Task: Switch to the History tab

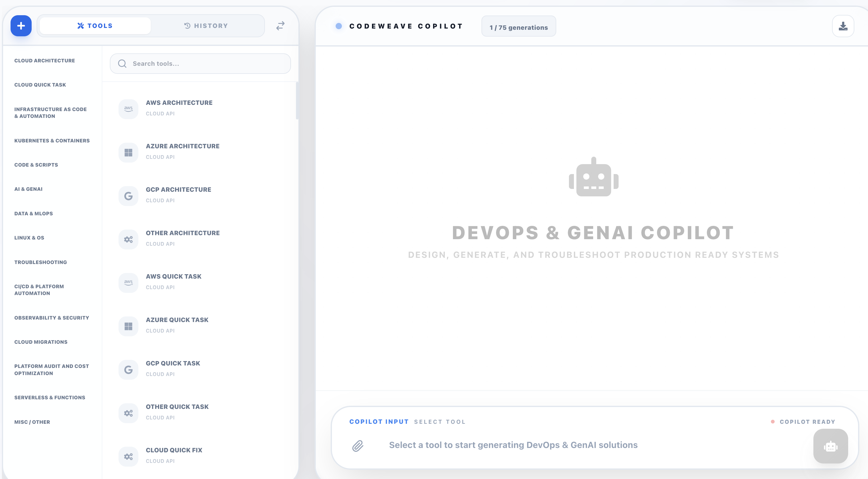Action: tap(206, 25)
